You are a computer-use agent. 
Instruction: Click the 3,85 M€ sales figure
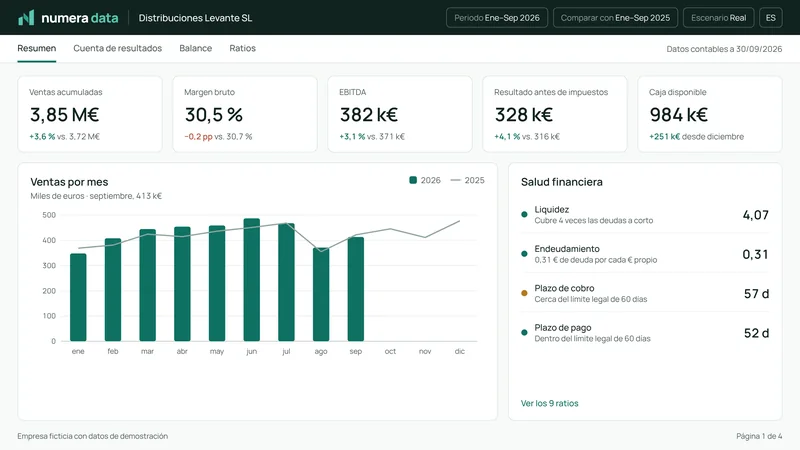64,115
